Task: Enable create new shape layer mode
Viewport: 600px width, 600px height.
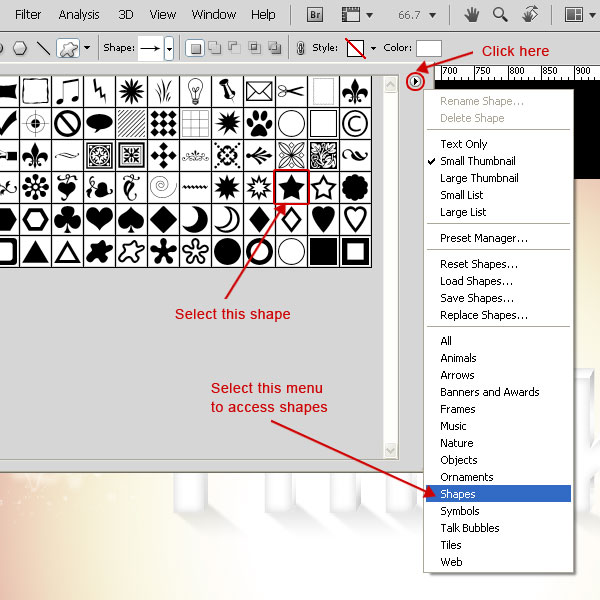Action: (x=195, y=48)
